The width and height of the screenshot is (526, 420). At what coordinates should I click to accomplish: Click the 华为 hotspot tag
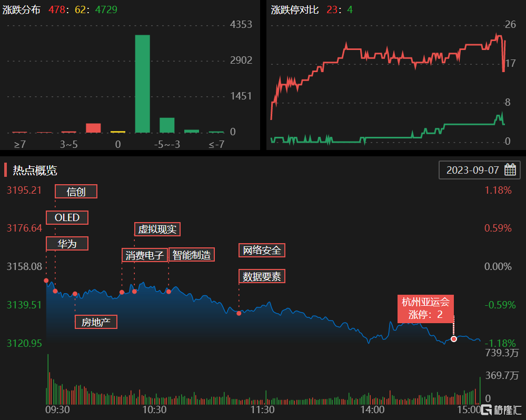tap(67, 244)
